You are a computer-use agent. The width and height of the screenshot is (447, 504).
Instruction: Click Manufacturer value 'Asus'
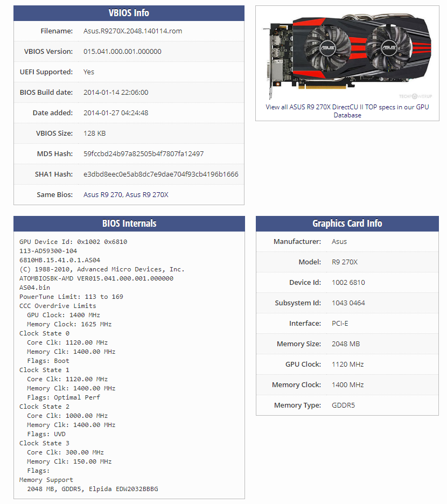(339, 242)
